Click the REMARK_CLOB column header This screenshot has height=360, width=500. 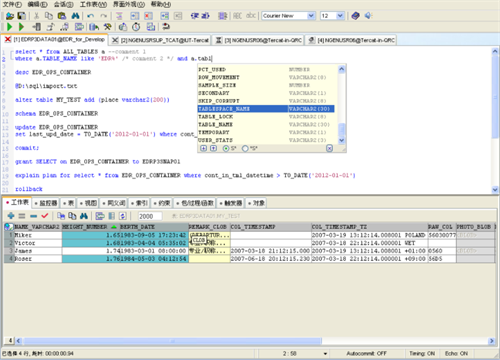[x=209, y=227]
